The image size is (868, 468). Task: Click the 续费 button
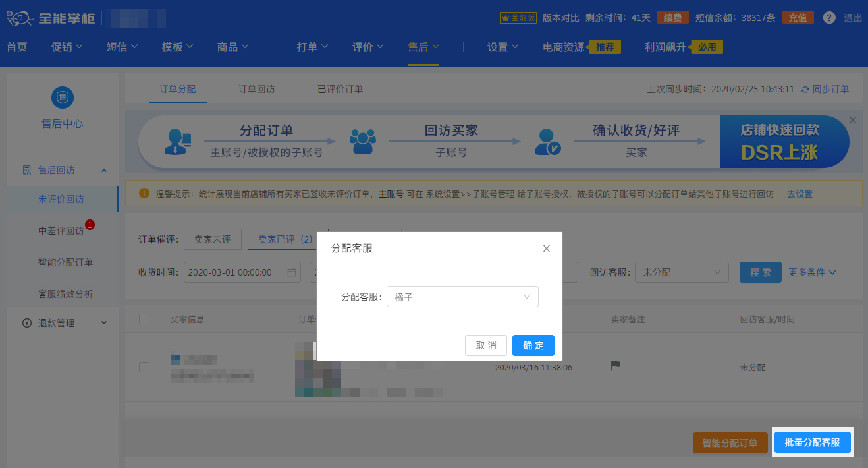672,18
